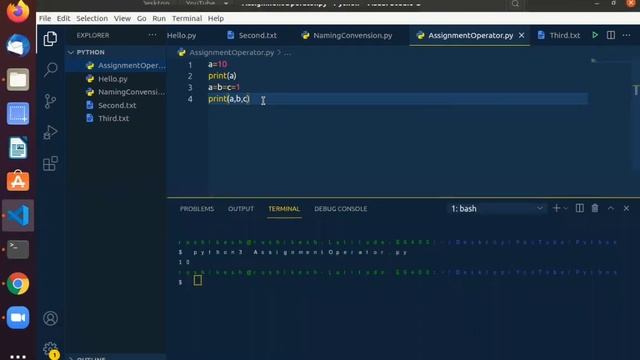640x360 pixels.
Task: Open the Manage gear icon
Action: point(51,349)
